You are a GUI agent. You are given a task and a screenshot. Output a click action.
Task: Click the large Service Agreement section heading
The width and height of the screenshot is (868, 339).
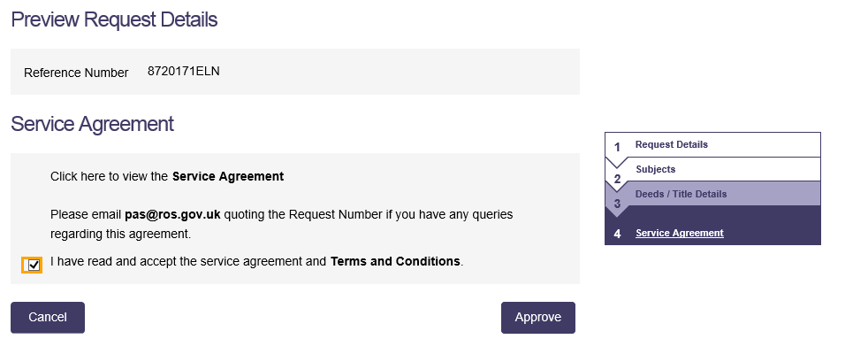(93, 124)
